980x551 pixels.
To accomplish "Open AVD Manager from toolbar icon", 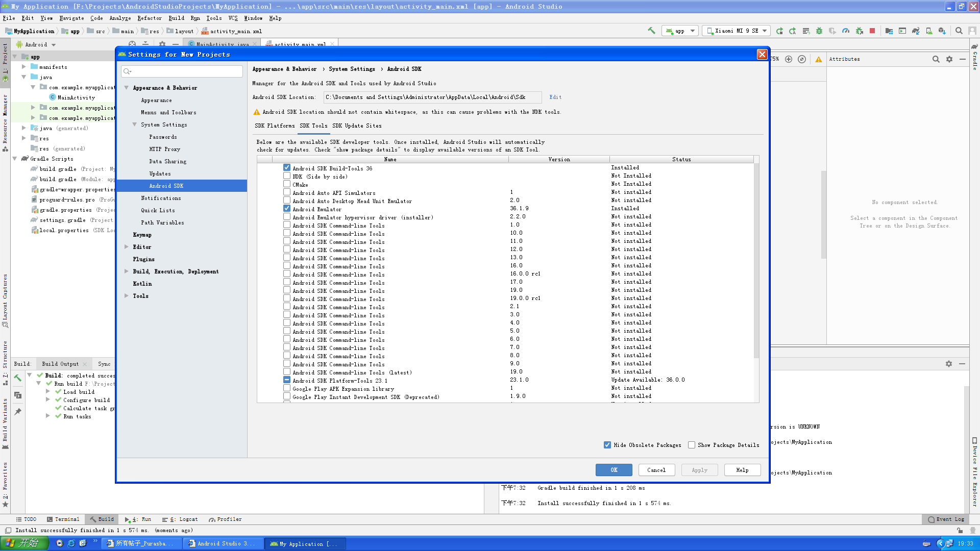I will coord(929,31).
